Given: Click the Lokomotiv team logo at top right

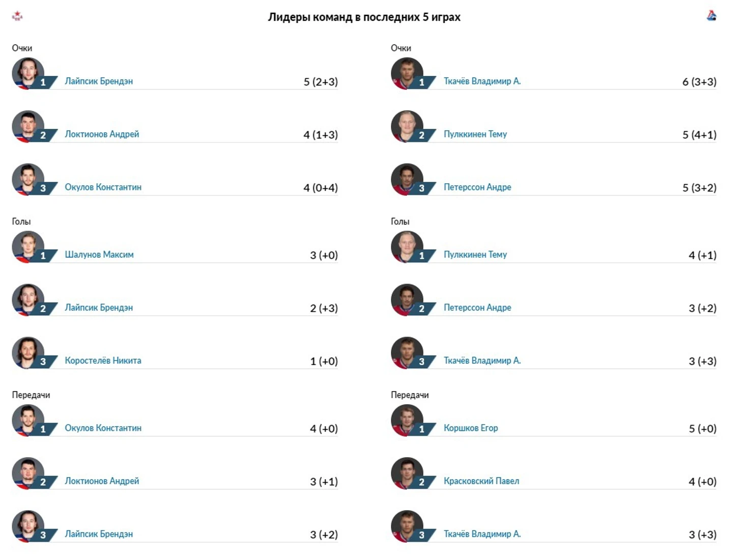Looking at the screenshot, I should pyautogui.click(x=711, y=16).
